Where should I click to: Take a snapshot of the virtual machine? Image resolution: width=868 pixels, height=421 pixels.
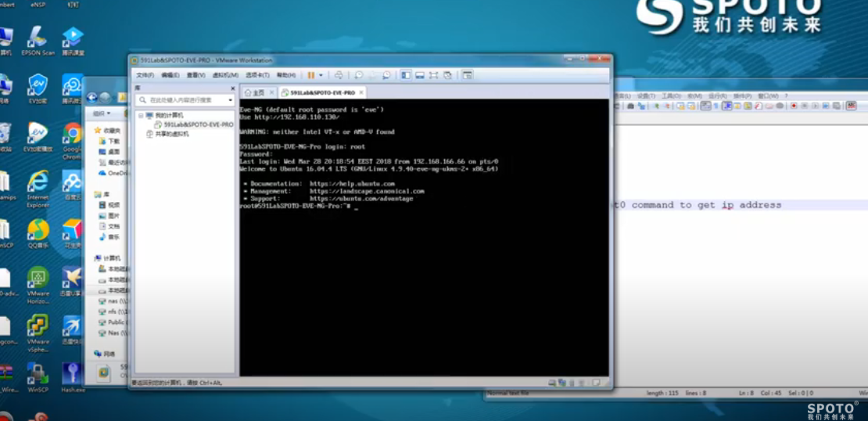[x=359, y=75]
